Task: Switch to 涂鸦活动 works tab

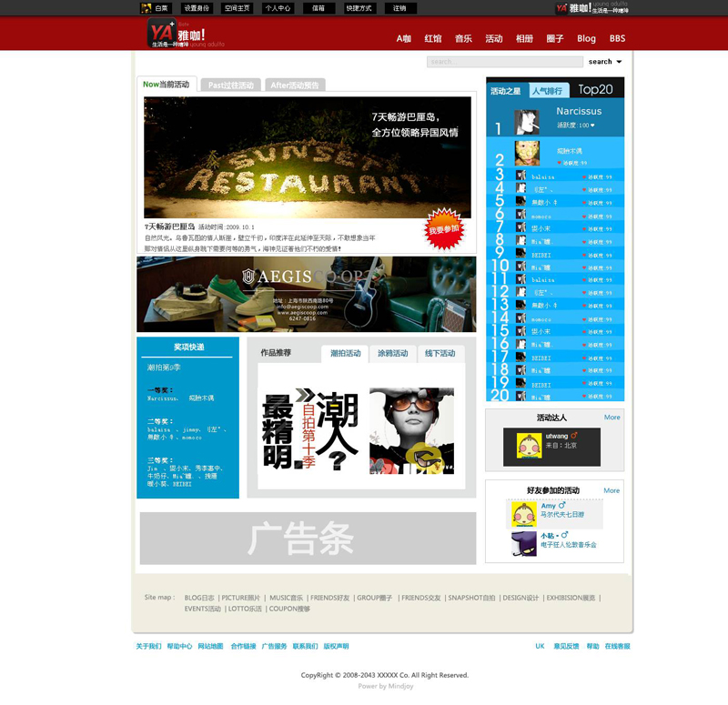Action: [x=393, y=353]
